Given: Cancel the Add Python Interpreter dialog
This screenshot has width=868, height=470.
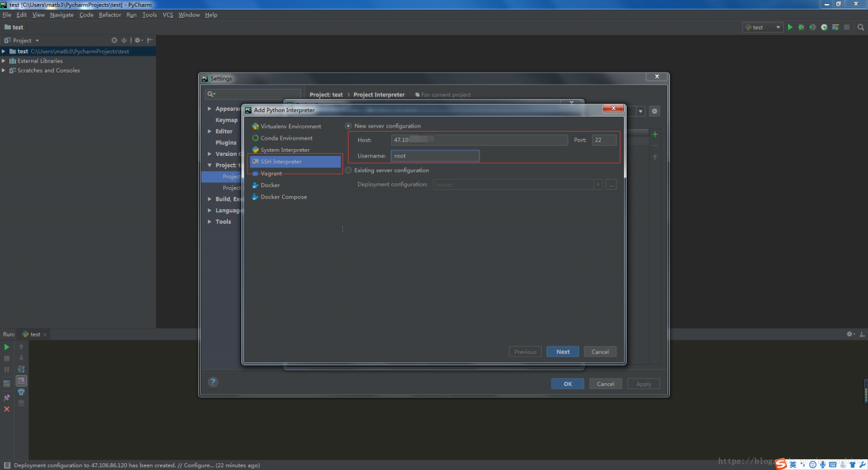Looking at the screenshot, I should (x=600, y=352).
